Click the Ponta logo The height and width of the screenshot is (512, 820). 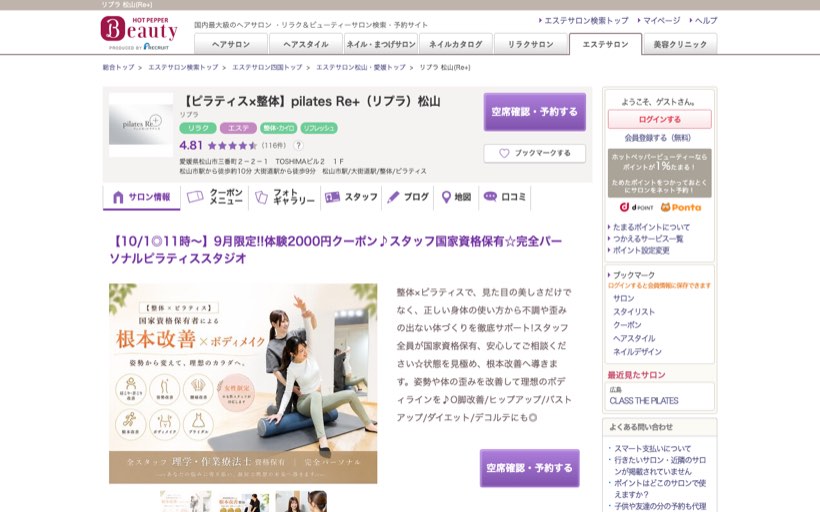tap(681, 207)
